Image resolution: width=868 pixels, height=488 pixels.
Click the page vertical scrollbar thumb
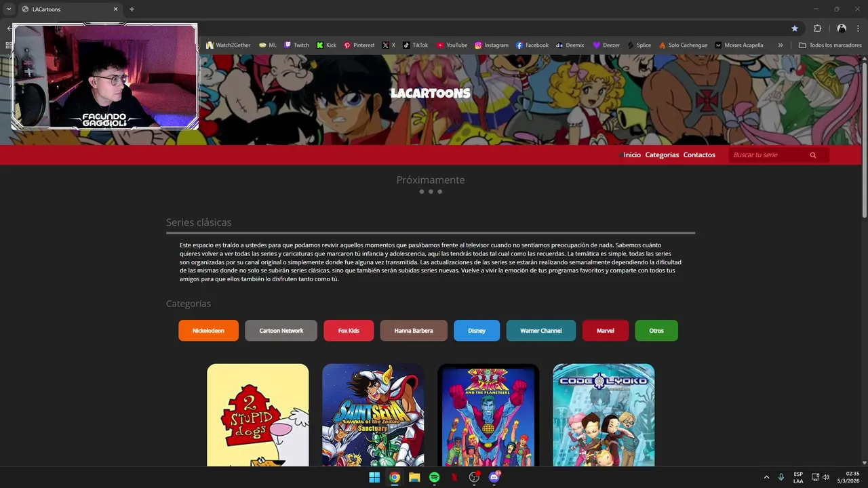(x=864, y=140)
